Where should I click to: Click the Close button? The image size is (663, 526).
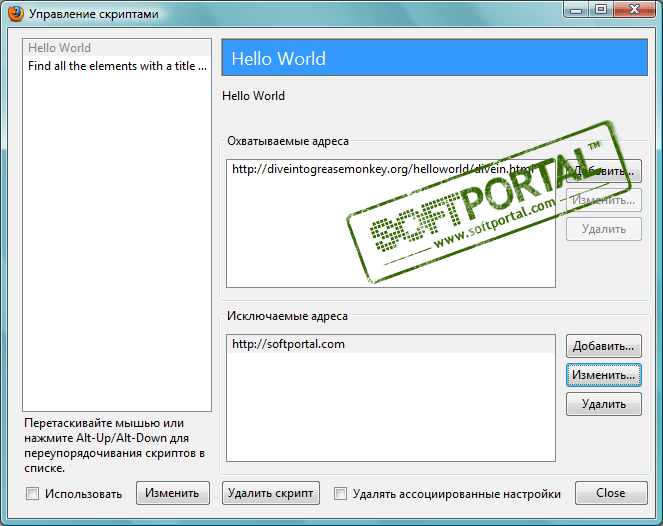(x=611, y=493)
